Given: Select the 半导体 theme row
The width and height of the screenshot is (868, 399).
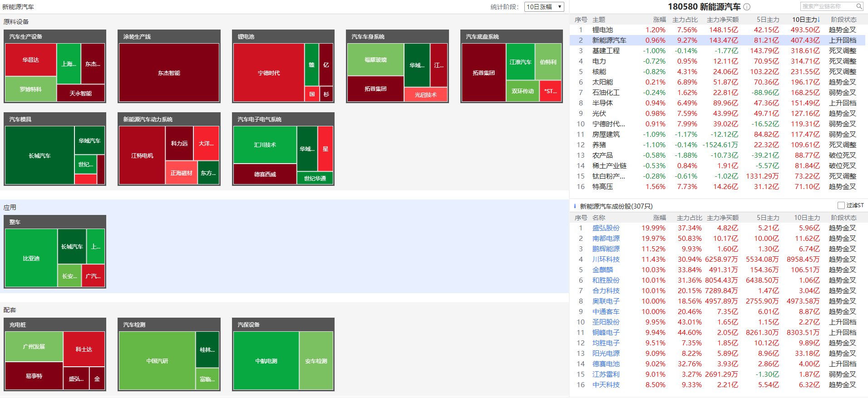Looking at the screenshot, I should point(717,103).
